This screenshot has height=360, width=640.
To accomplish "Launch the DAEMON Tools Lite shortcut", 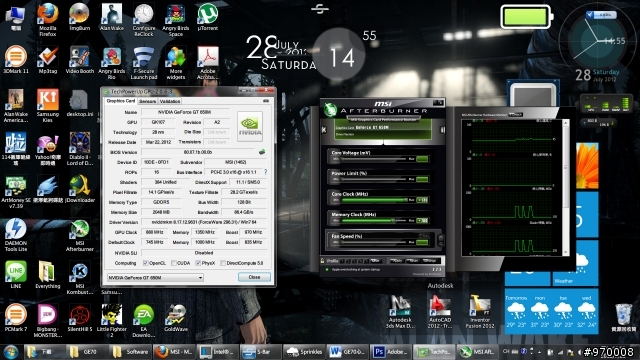I will pos(16,235).
